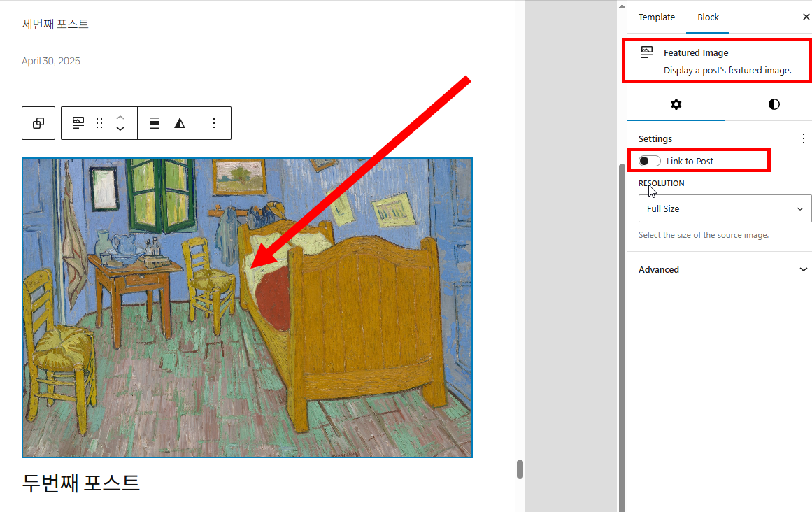Viewport: 812px width, 512px height.
Task: Open the align options icon in toolbar
Action: [x=155, y=123]
